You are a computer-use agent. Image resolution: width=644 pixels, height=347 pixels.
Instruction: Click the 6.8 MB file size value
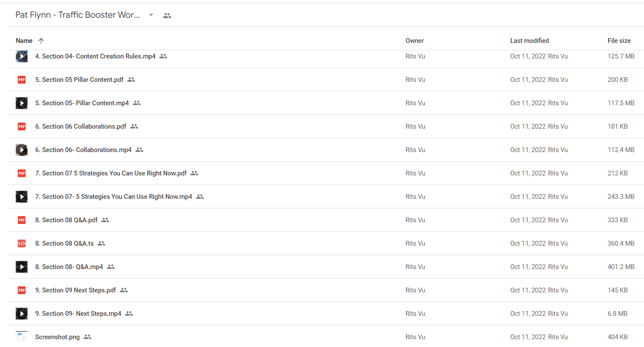(x=618, y=314)
